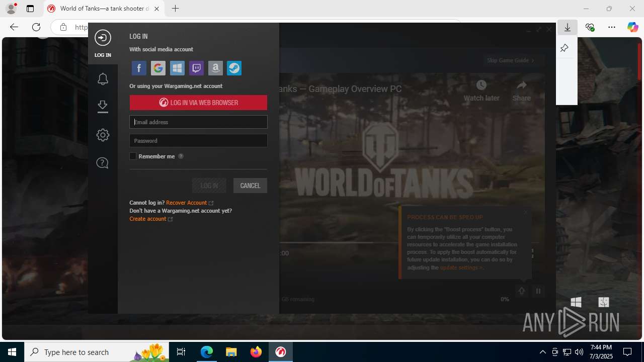644x362 pixels.
Task: Close the World of Tanks tab
Action: pos(156,9)
